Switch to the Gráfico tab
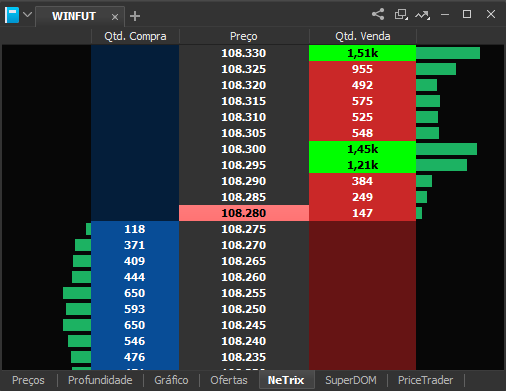This screenshot has height=391, width=506. 171,380
